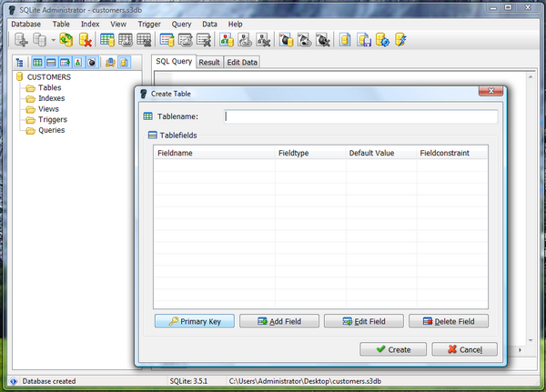Select the Views folder in tree
Image resolution: width=546 pixels, height=392 pixels.
48,109
